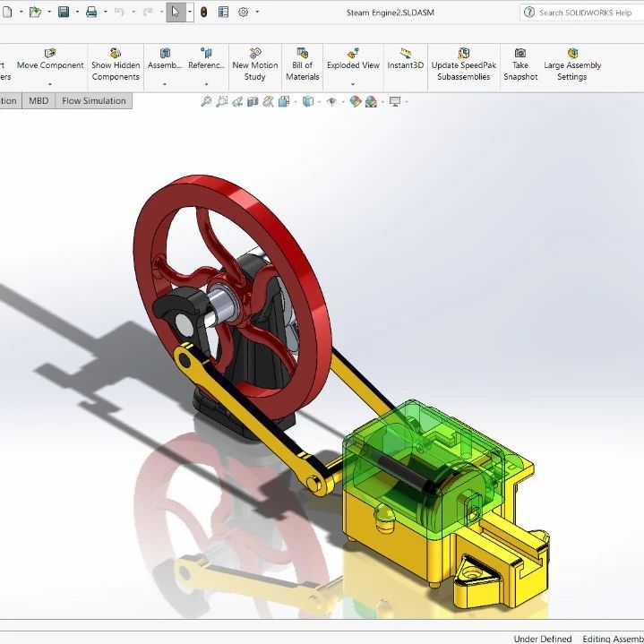The width and height of the screenshot is (644, 644).
Task: Switch to the Flow Simulation tab
Action: coord(94,100)
